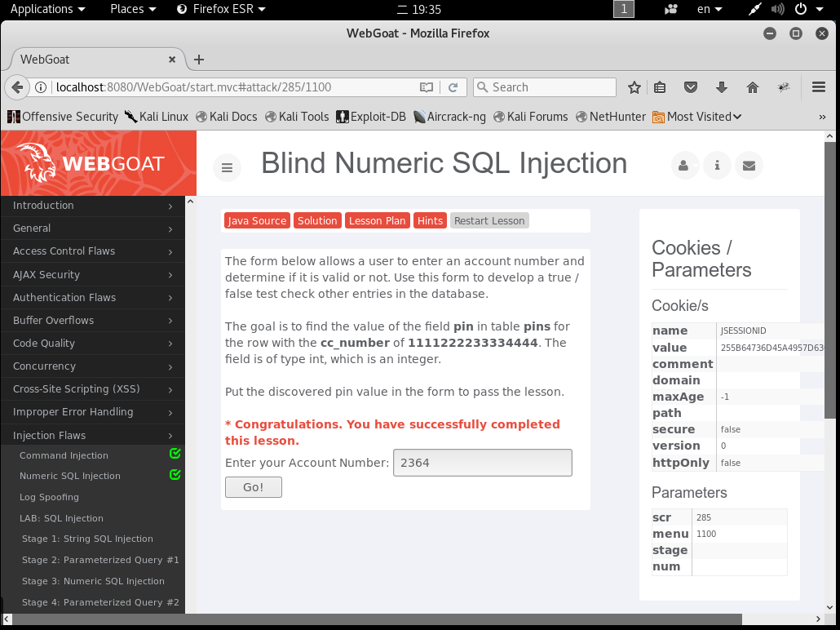Open Firefox hamburger menu
The height and width of the screenshot is (630, 840).
(x=819, y=87)
